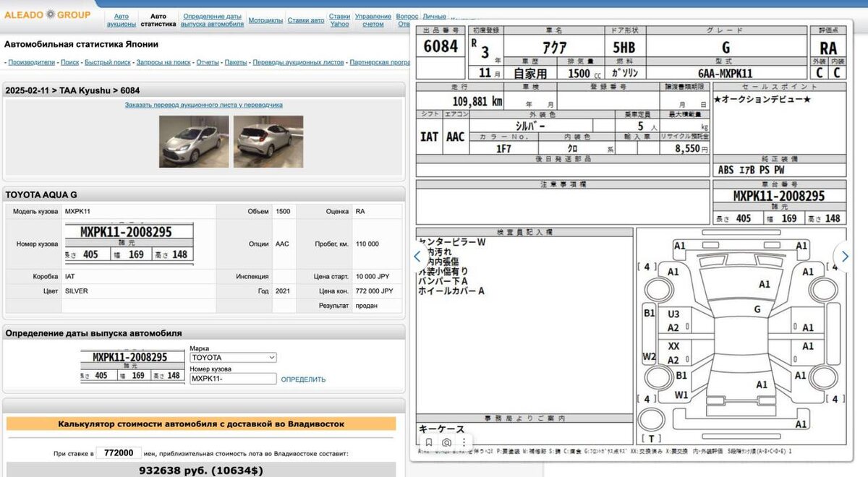Open the Авто аукционы menu

[x=122, y=20]
